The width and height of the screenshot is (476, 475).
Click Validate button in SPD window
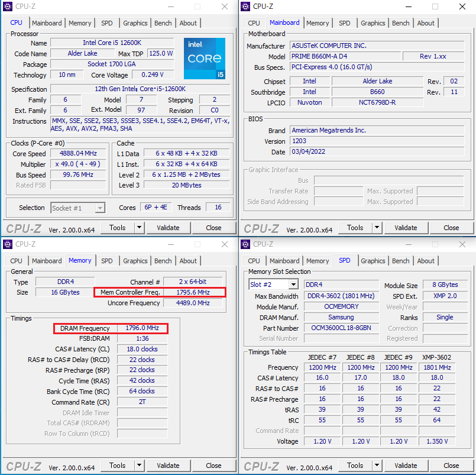coord(406,466)
